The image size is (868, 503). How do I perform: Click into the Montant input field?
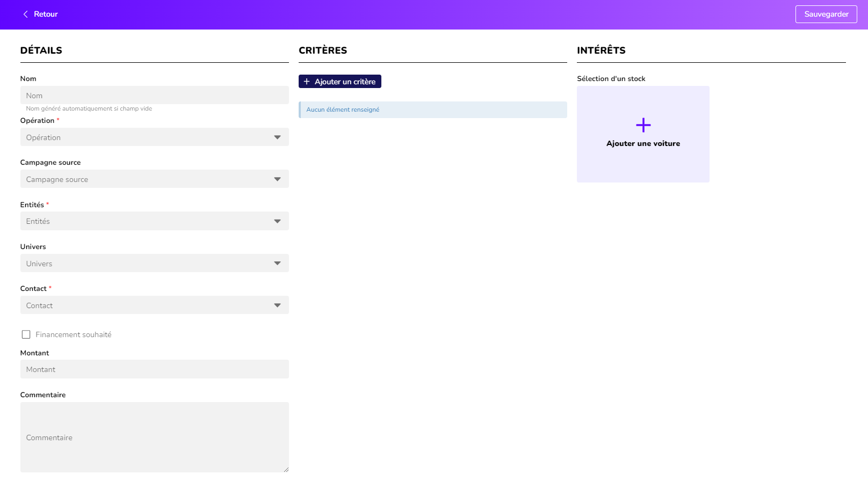(x=154, y=369)
